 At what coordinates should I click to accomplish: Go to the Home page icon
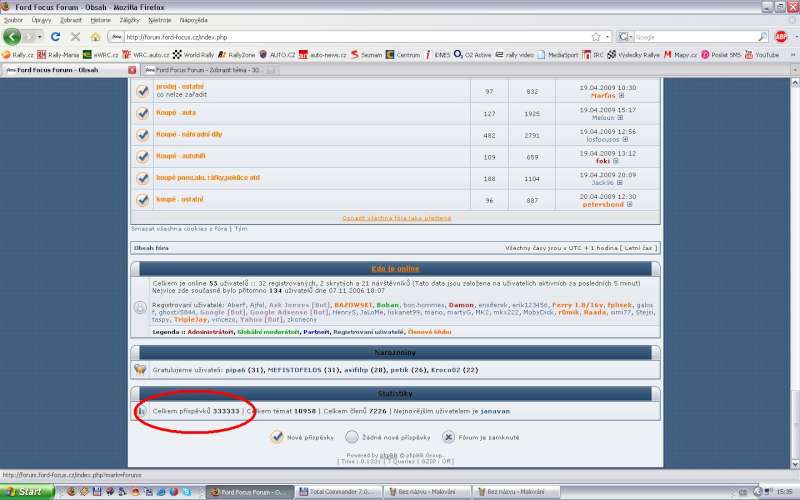coord(95,37)
